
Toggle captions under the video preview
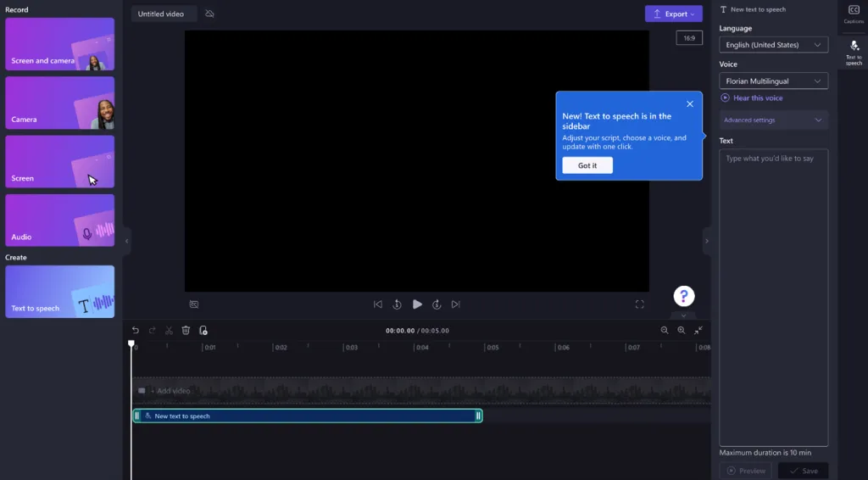(x=194, y=304)
